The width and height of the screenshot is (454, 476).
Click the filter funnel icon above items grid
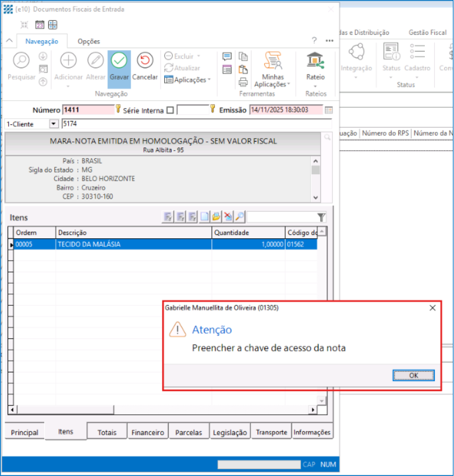321,217
